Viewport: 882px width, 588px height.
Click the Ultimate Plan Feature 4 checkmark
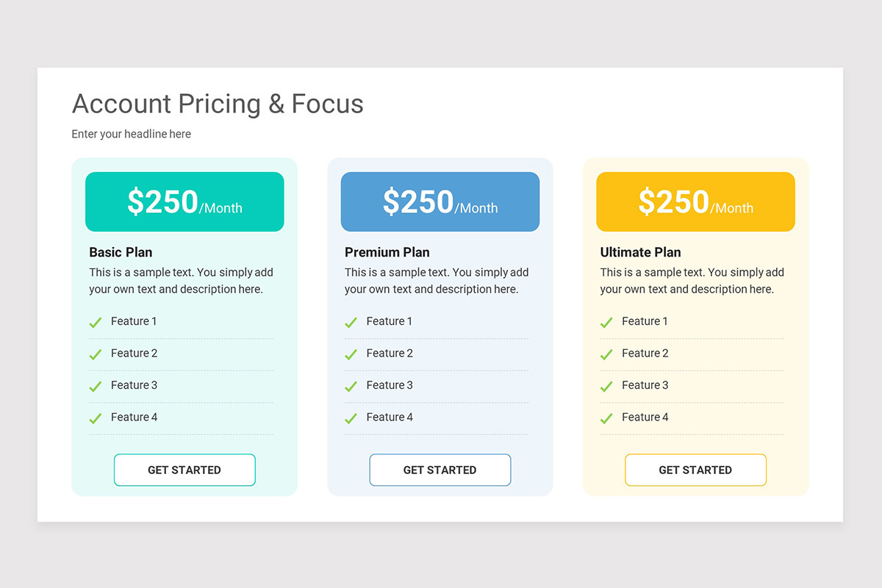[606, 418]
